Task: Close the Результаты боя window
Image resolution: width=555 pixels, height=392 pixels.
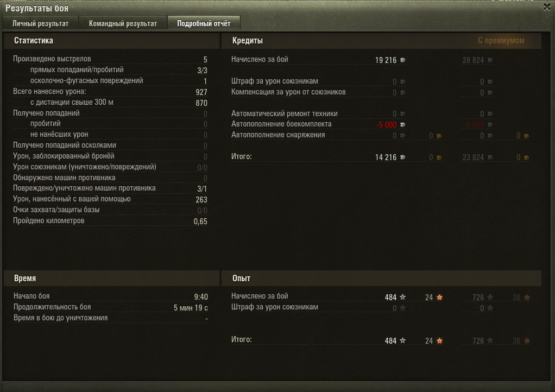Action: 547,7
